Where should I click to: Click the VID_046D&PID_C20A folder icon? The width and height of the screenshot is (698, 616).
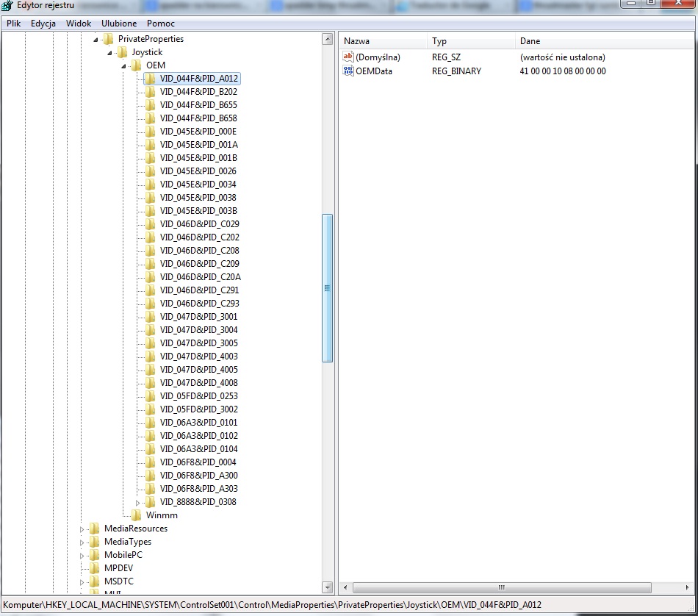pyautogui.click(x=151, y=277)
